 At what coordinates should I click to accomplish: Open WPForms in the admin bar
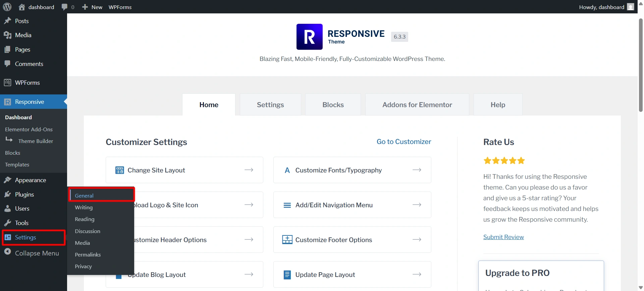[x=120, y=7]
